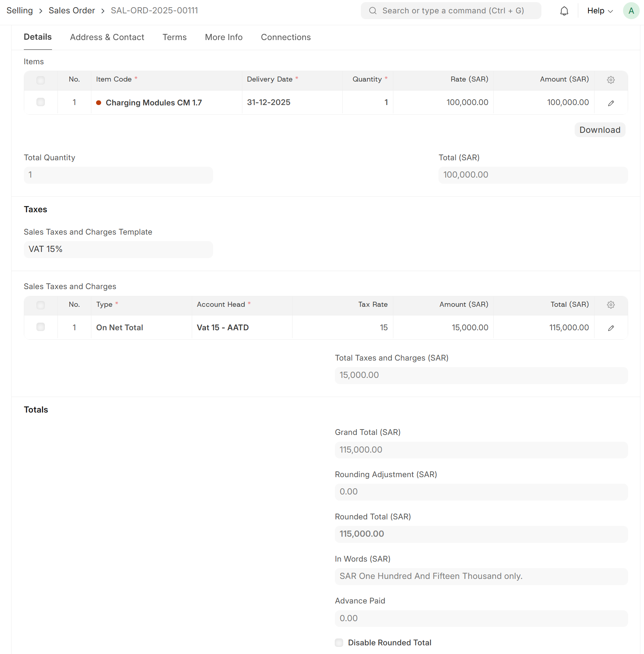644x654 pixels.
Task: Tick the On Net Total row checkbox
Action: pyautogui.click(x=41, y=327)
